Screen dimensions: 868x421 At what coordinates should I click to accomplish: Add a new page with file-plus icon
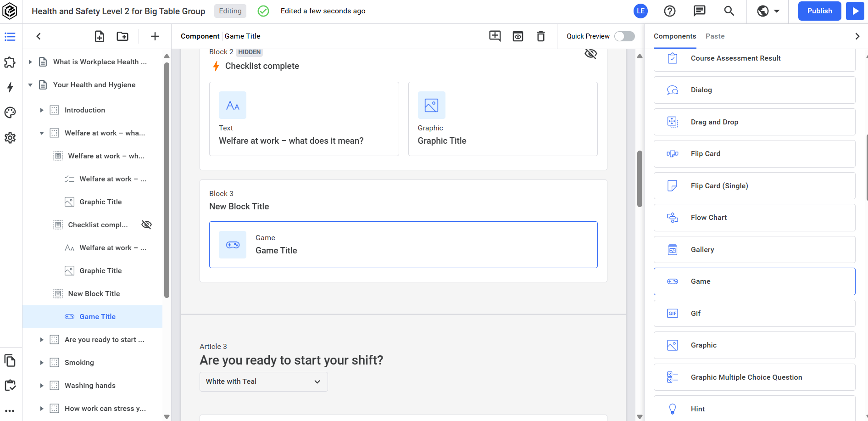[100, 36]
